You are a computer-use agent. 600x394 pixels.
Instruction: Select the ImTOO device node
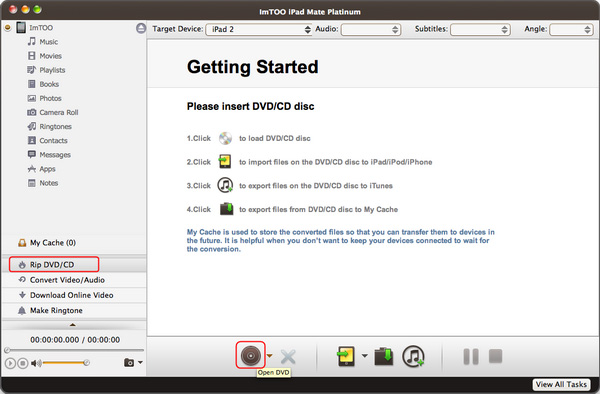(x=35, y=28)
